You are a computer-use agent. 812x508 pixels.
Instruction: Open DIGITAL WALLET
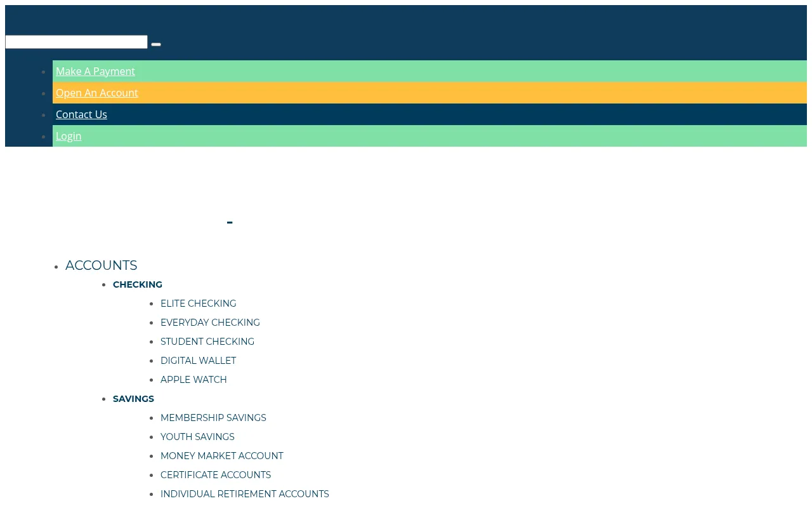[198, 361]
